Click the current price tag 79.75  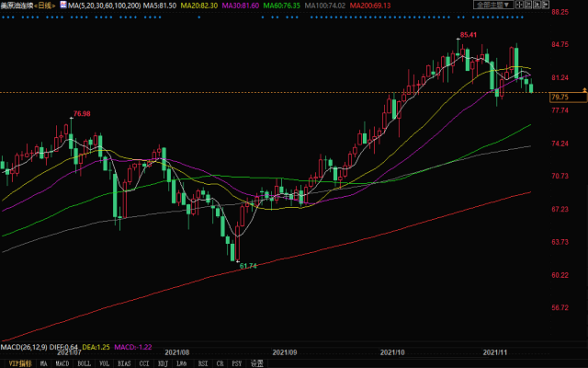pos(560,97)
